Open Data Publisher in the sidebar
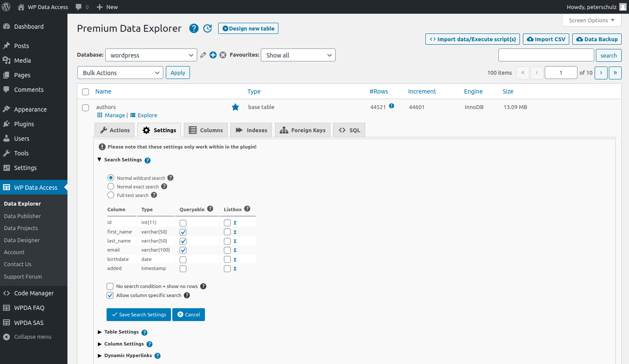 point(22,216)
